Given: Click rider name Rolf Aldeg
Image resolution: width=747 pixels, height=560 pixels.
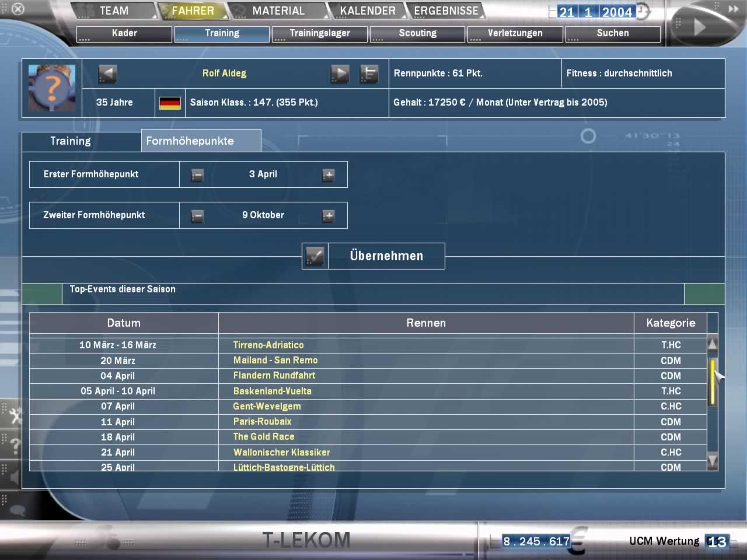Looking at the screenshot, I should coord(224,73).
